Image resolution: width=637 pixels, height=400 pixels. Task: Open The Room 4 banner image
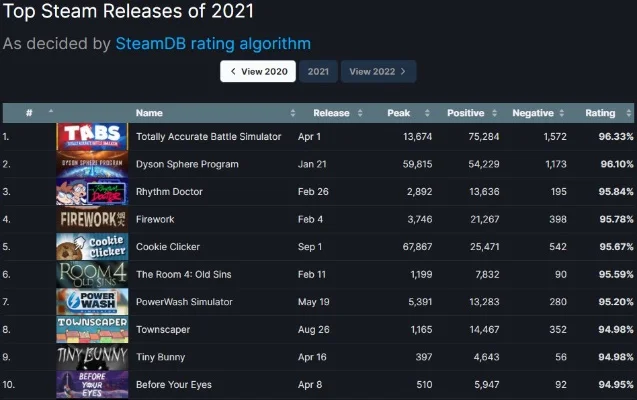point(92,274)
